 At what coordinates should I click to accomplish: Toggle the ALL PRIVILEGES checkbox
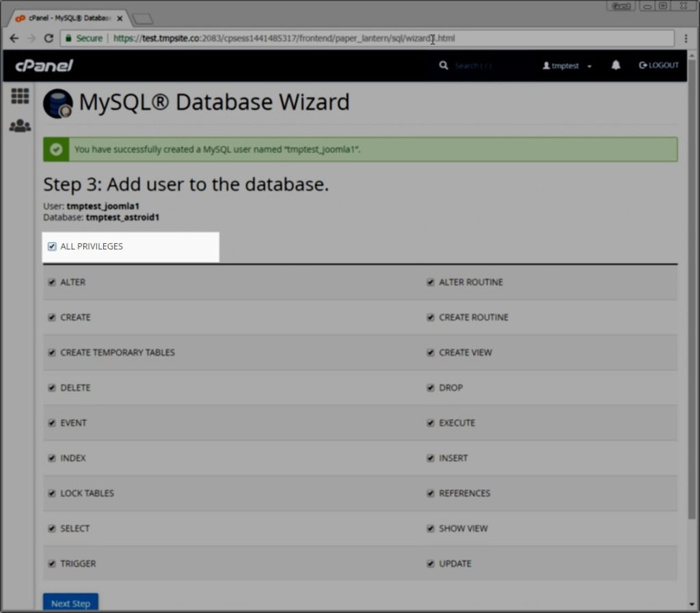click(52, 247)
